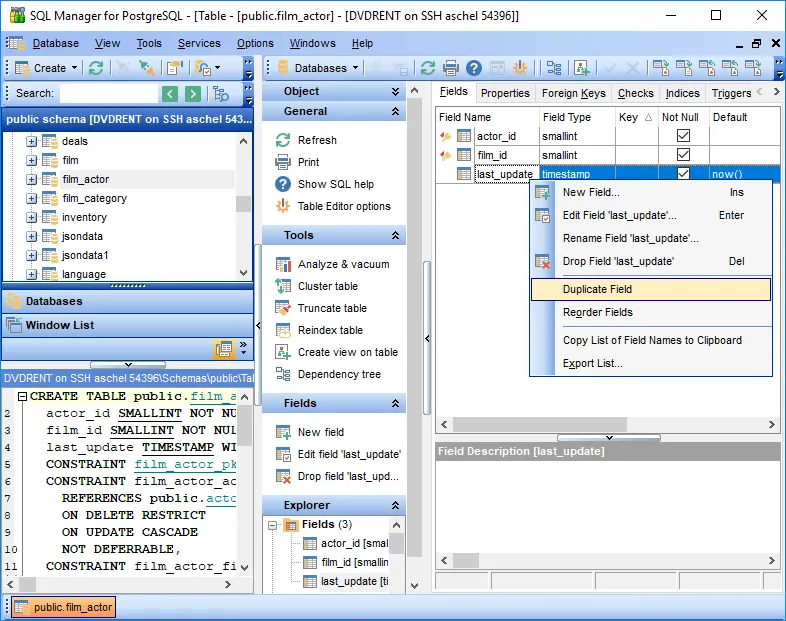Collapse the General panel section
Viewport: 786px width, 621px height.
[395, 111]
